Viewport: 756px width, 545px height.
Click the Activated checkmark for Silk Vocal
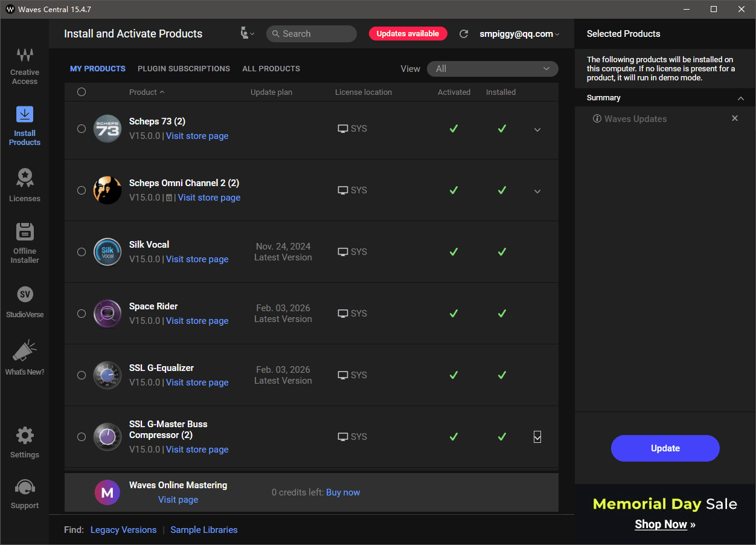[453, 252]
